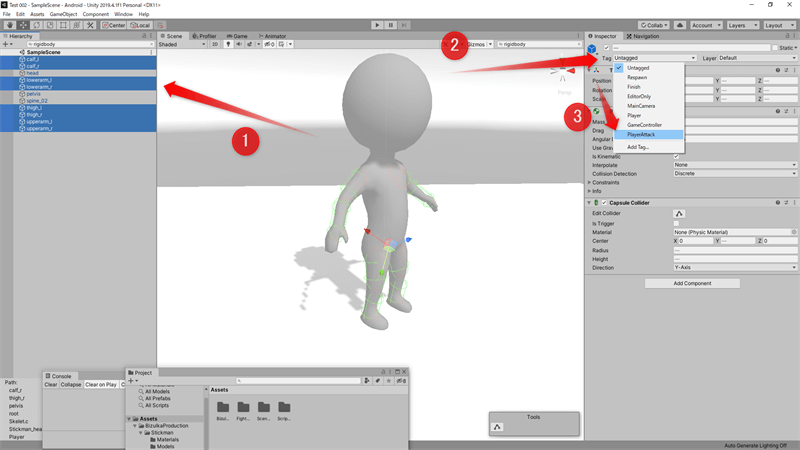This screenshot has width=800, height=450.
Task: Choose PlayerAttack from the tag list
Action: click(648, 135)
